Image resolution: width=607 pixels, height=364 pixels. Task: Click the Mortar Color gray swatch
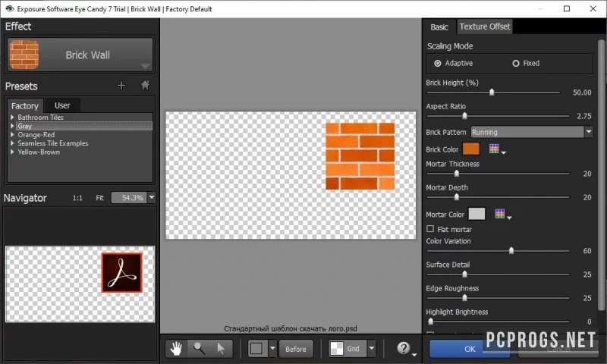tap(476, 214)
